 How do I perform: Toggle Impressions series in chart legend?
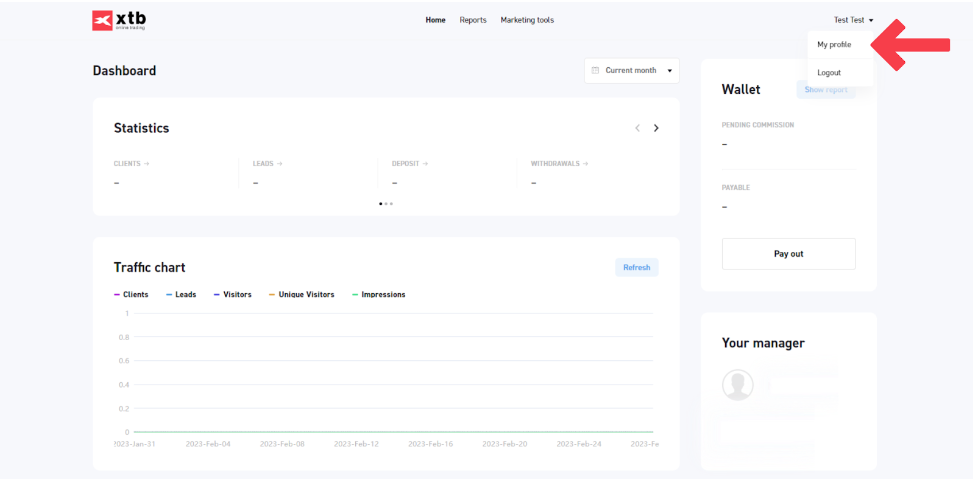(378, 295)
